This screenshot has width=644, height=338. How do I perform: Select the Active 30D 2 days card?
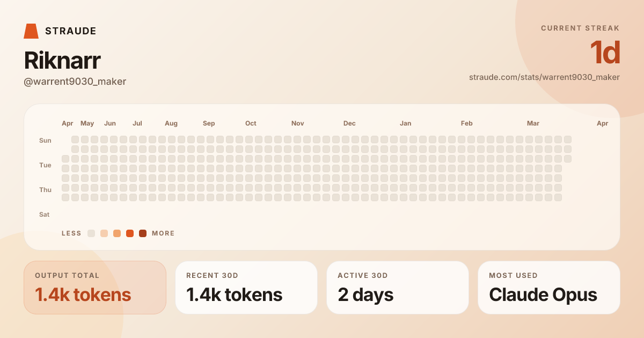[398, 288]
